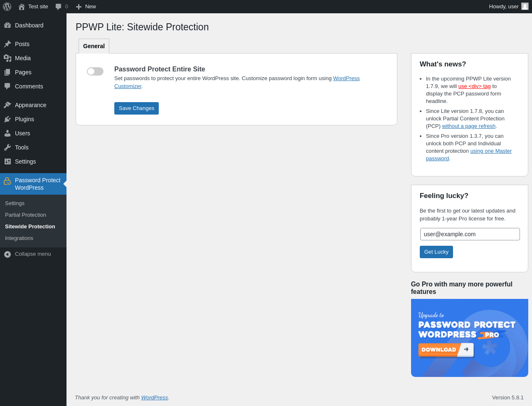Collapse the admin sidebar menu
Viewport: 532px width, 406px height.
(x=27, y=254)
